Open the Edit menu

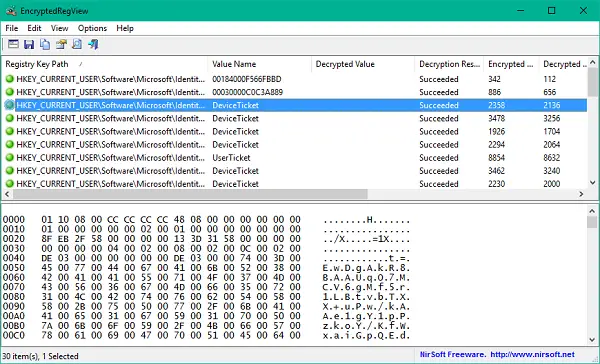[34, 28]
